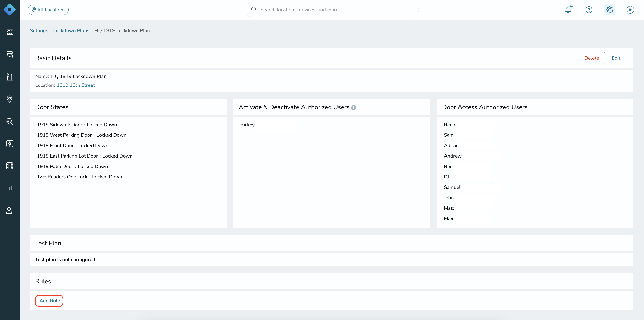Click 'Test plan is not configured' text
Screen dimensions: 644x320
[x=65, y=259]
